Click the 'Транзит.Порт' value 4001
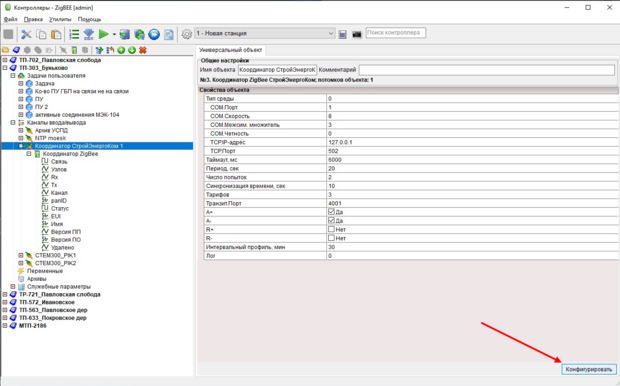Screen dimensions: 620x386 click(x=473, y=203)
